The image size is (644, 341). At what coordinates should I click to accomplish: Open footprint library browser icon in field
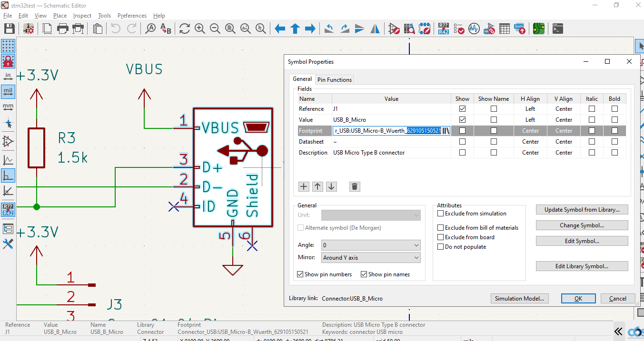pyautogui.click(x=446, y=131)
